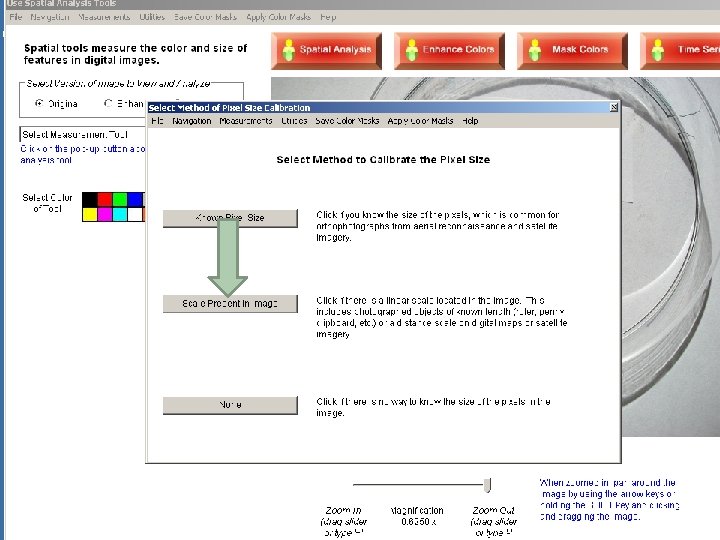Open Save Color Masks menu in dialog
720x540 pixels.
[347, 121]
